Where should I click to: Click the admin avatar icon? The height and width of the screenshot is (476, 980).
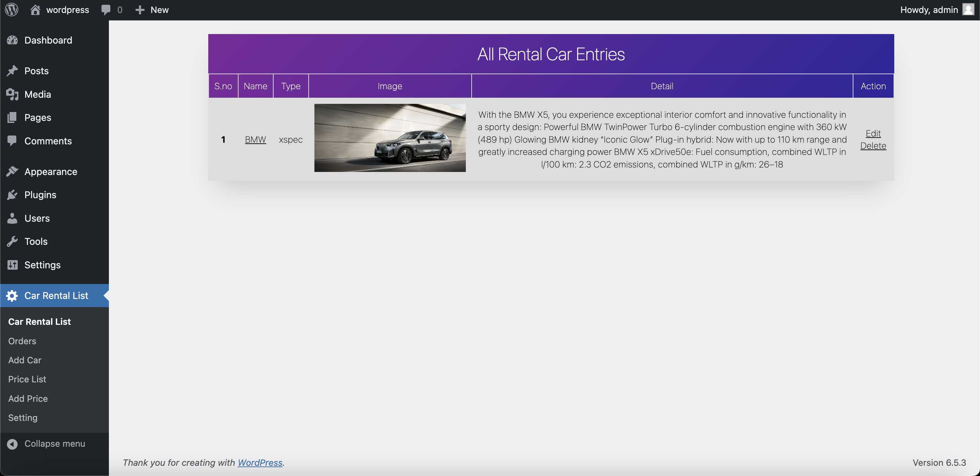(x=968, y=10)
